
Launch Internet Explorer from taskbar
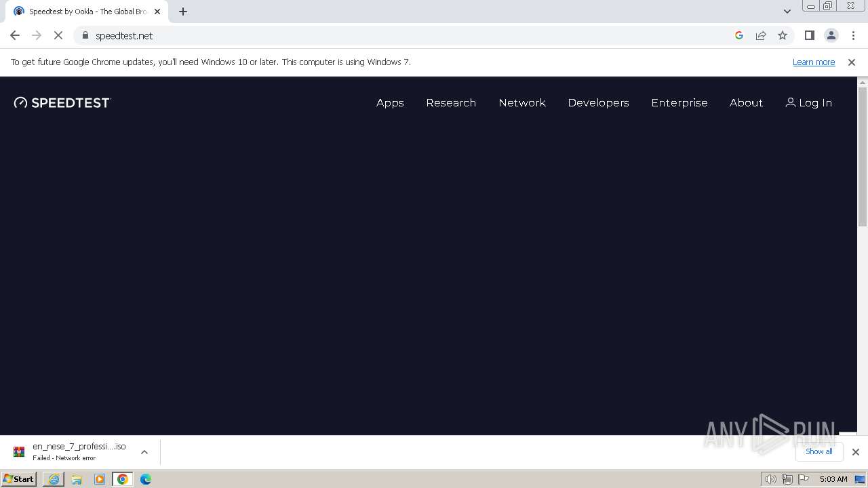(54, 479)
